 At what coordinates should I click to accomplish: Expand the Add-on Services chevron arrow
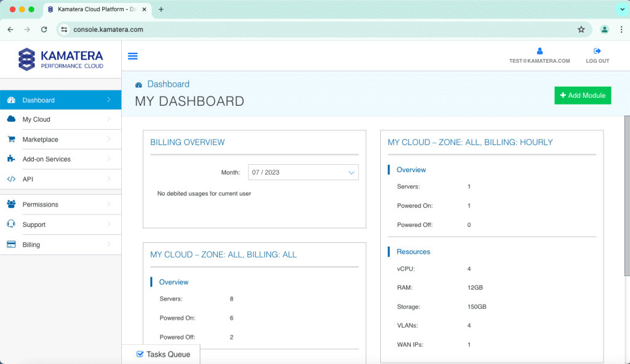pos(108,159)
